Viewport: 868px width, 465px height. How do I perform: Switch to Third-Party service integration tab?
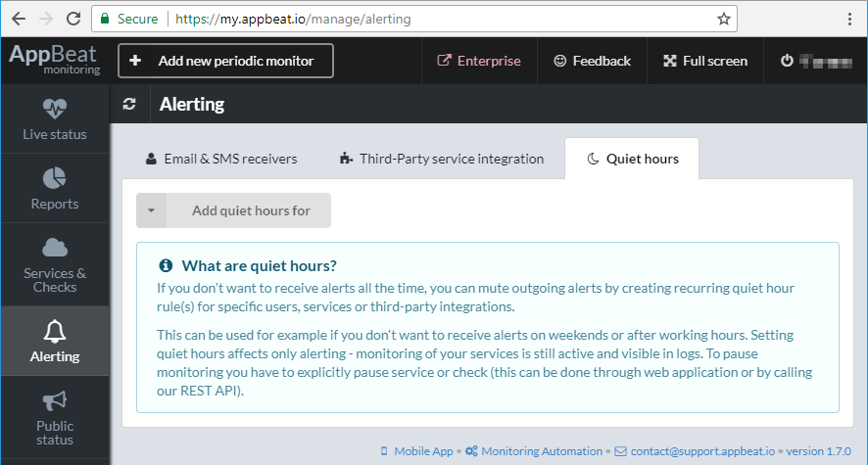pos(441,159)
